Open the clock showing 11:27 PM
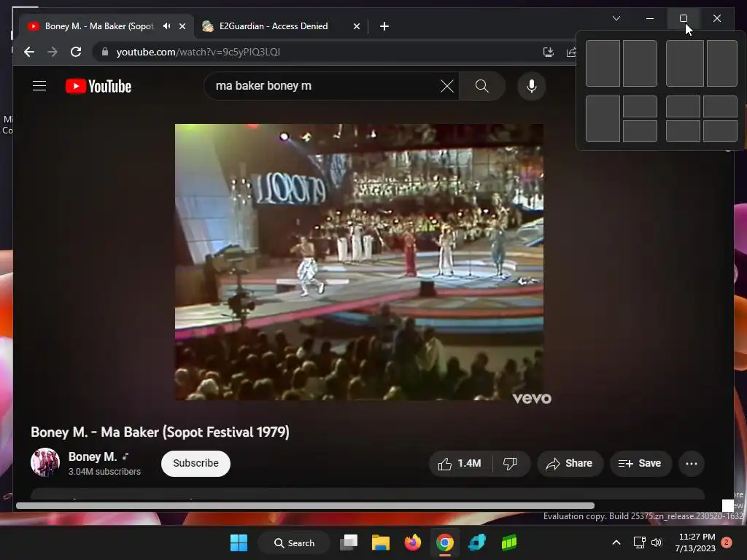 pos(695,542)
